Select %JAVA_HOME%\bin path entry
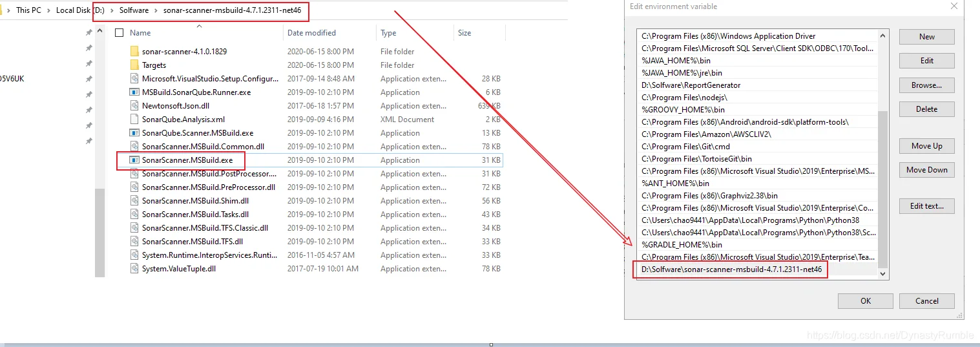 [x=756, y=61]
